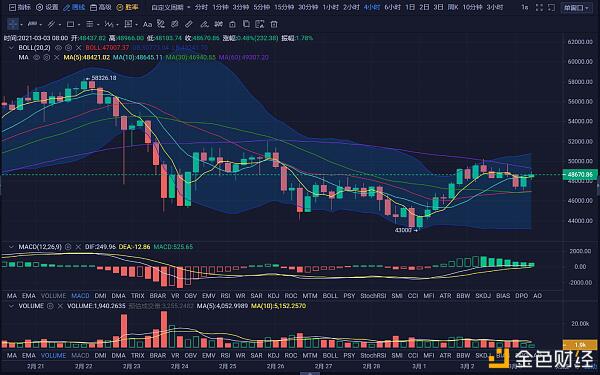The height and width of the screenshot is (375, 600).
Task: Expand the line tool dropdown arrow
Action: coord(40,24)
